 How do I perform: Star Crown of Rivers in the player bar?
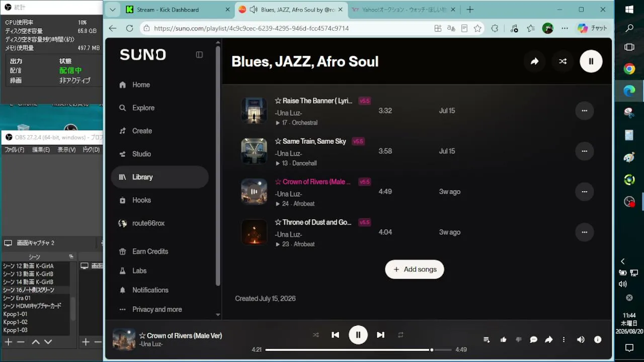(142, 336)
